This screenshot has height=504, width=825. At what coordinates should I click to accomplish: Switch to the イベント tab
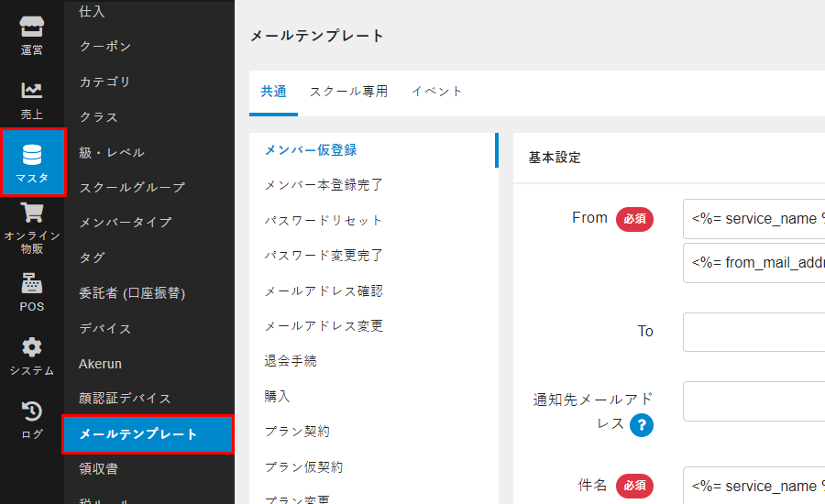pos(437,92)
